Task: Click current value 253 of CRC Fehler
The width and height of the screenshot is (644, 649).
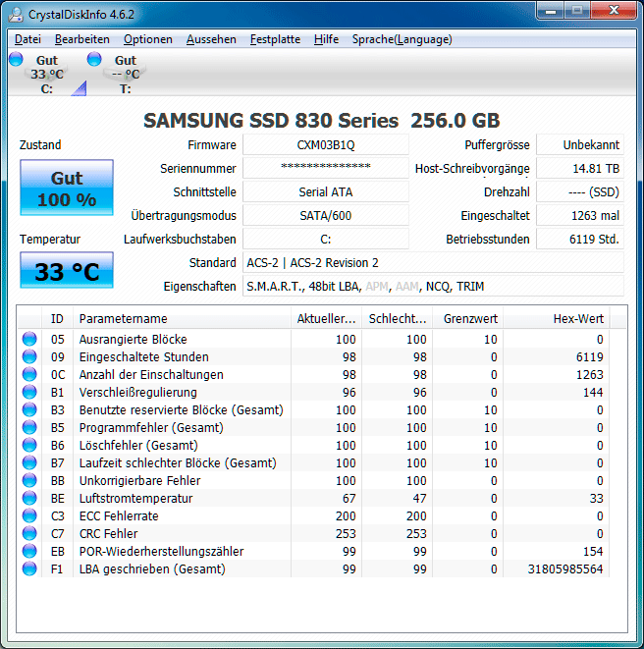Action: point(346,533)
